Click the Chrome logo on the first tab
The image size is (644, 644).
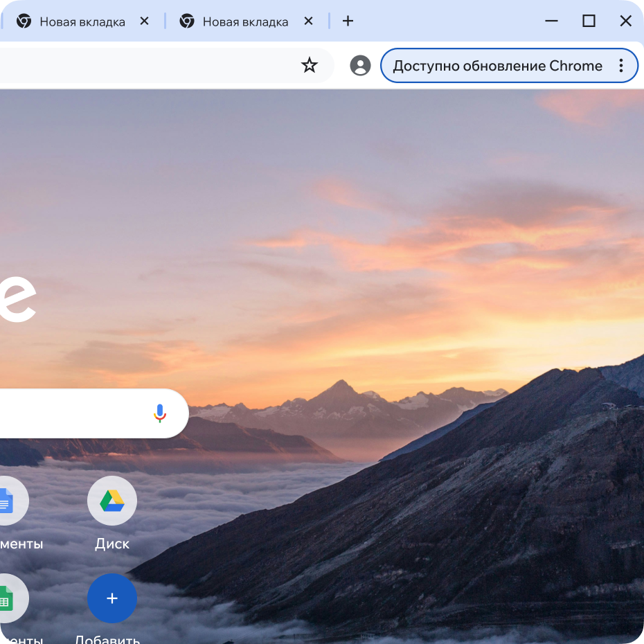point(25,21)
